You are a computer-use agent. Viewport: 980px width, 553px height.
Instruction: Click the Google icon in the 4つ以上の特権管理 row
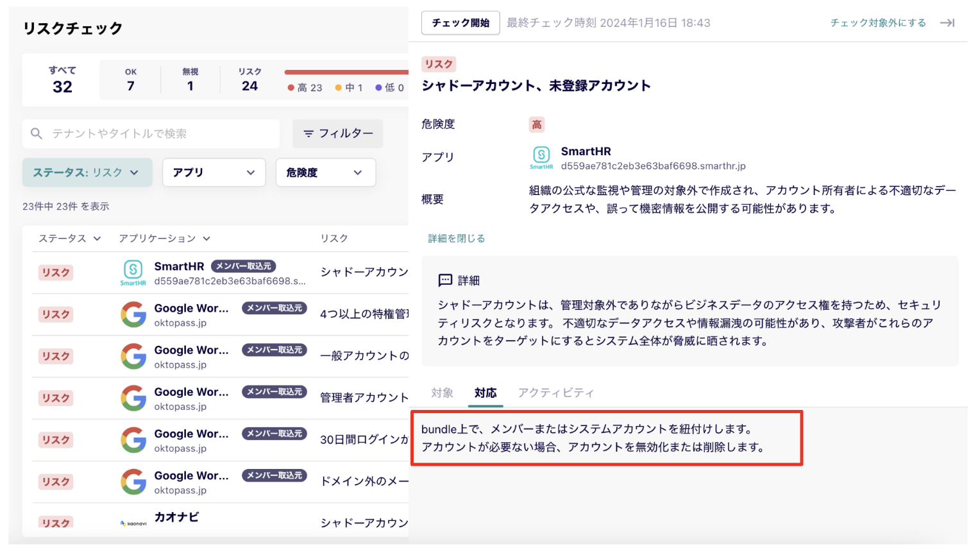(x=133, y=314)
